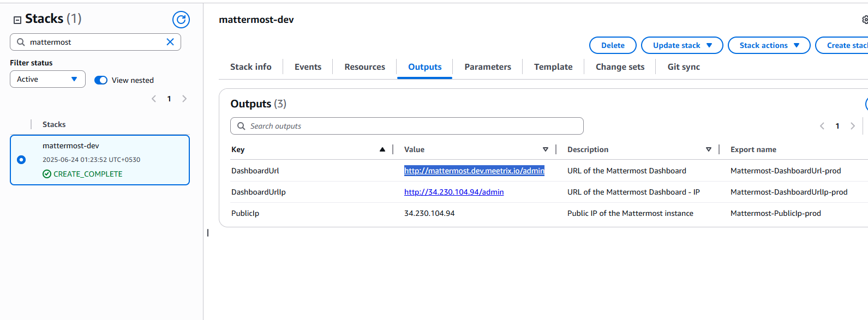Switch to the Events tab
Screen dimensions: 868x320
click(x=308, y=67)
